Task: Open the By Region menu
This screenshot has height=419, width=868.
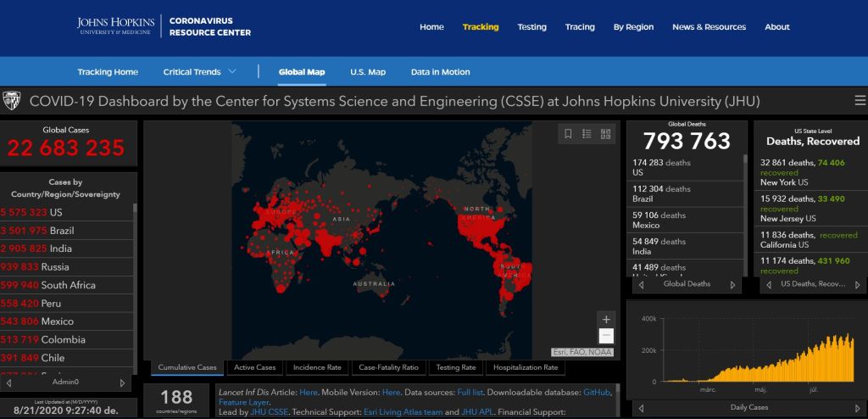Action: point(633,26)
